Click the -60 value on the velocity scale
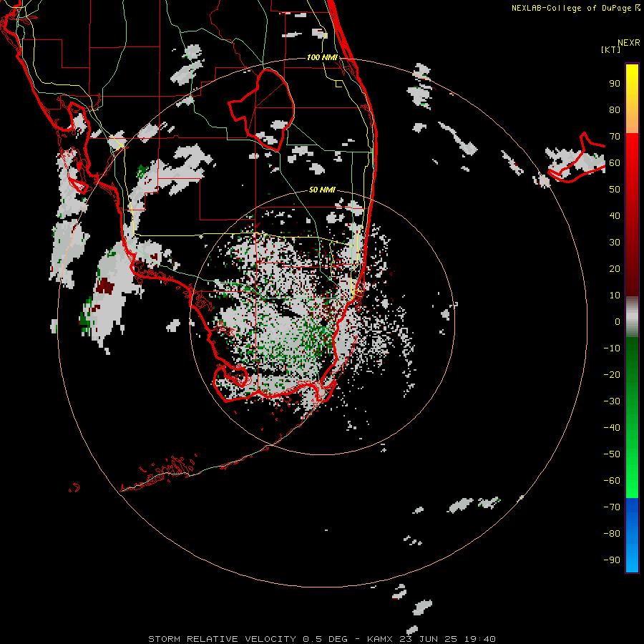644x644 pixels. tap(612, 481)
